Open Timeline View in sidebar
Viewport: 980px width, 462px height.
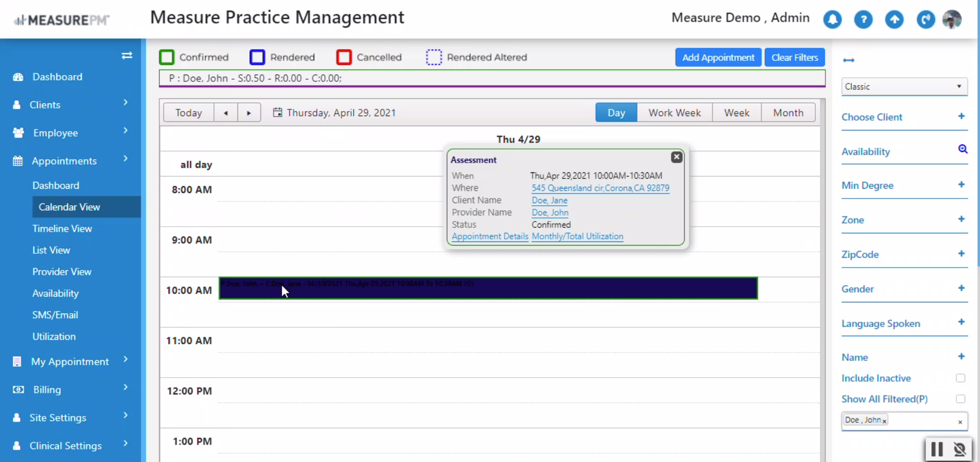(62, 229)
